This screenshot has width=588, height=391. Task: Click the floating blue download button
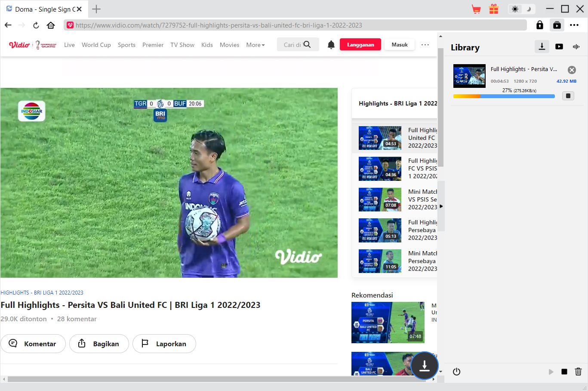coord(424,365)
